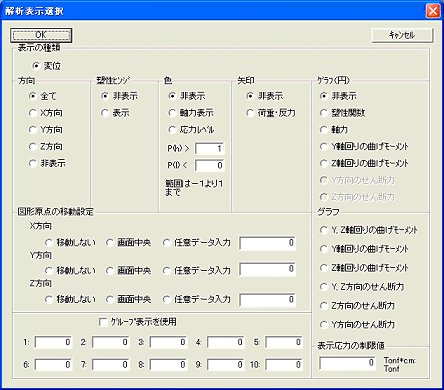Choose Y方向 radio in the 方向 group

point(46,130)
